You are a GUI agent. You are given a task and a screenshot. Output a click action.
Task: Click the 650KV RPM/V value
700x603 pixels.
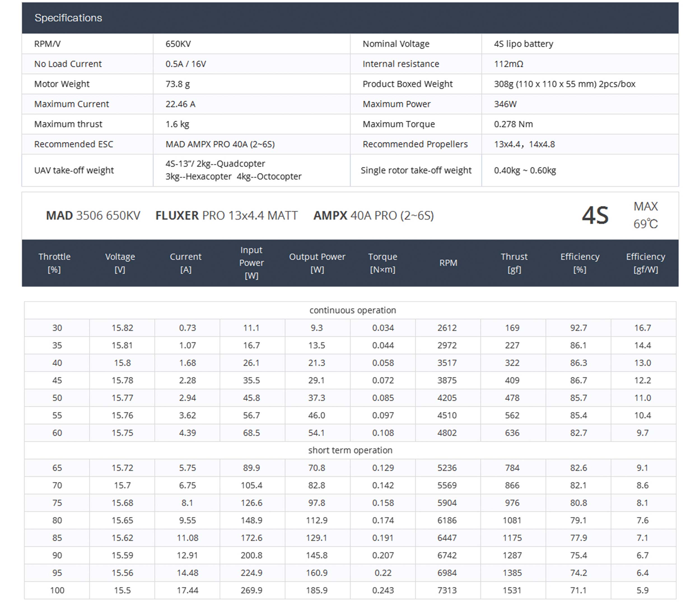pos(178,44)
